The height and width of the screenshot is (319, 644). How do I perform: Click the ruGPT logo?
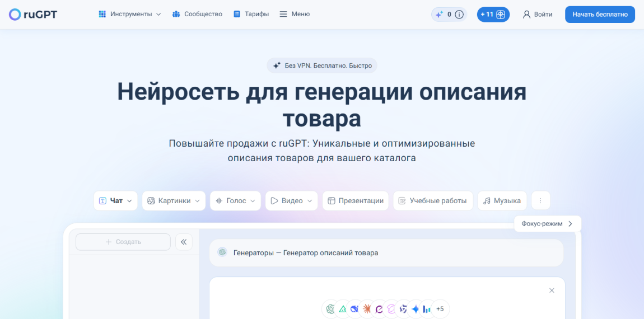[33, 15]
